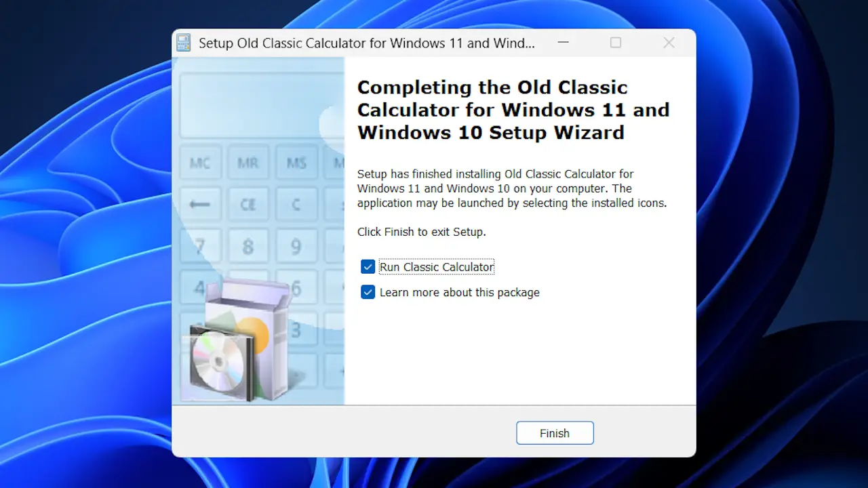Viewport: 868px width, 488px height.
Task: Click the "Completing the Old Classic Calculator" heading
Action: click(513, 110)
